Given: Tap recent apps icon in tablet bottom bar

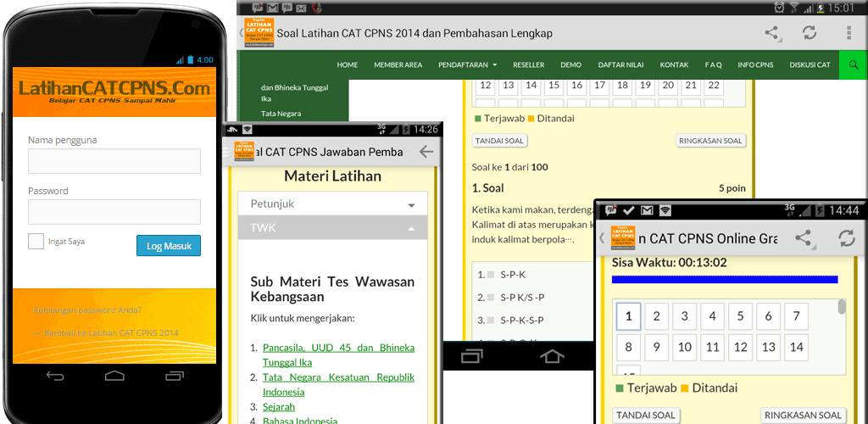Looking at the screenshot, I should 471,357.
